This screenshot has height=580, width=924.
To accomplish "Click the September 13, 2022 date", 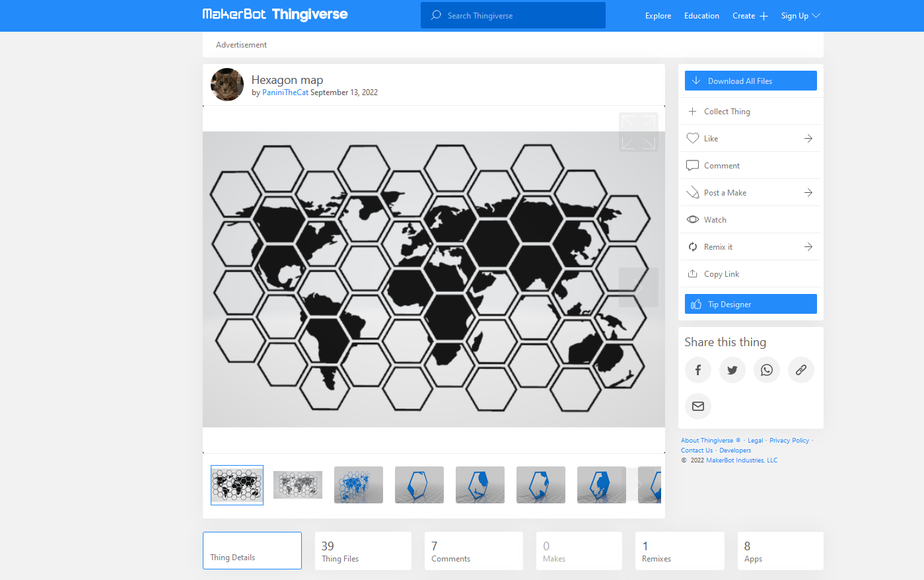I will point(344,92).
